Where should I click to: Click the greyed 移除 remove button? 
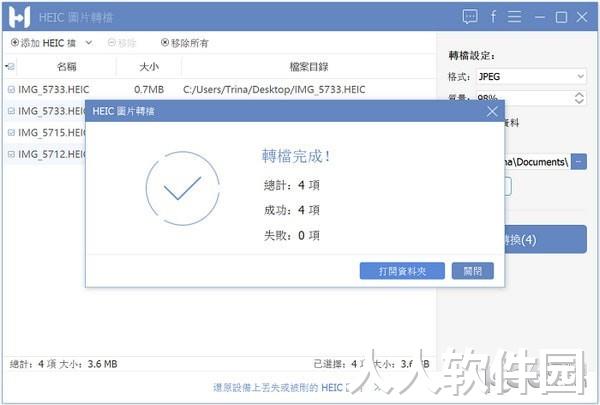click(122, 43)
